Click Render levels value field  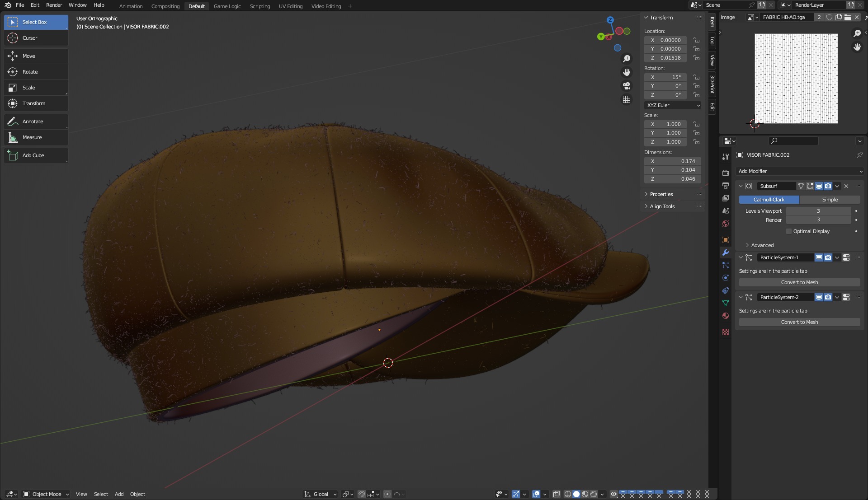pos(818,220)
